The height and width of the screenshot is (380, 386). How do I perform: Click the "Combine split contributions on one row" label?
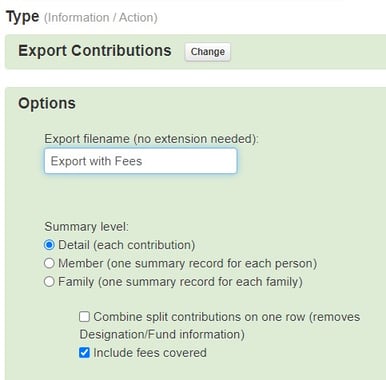coord(199,317)
